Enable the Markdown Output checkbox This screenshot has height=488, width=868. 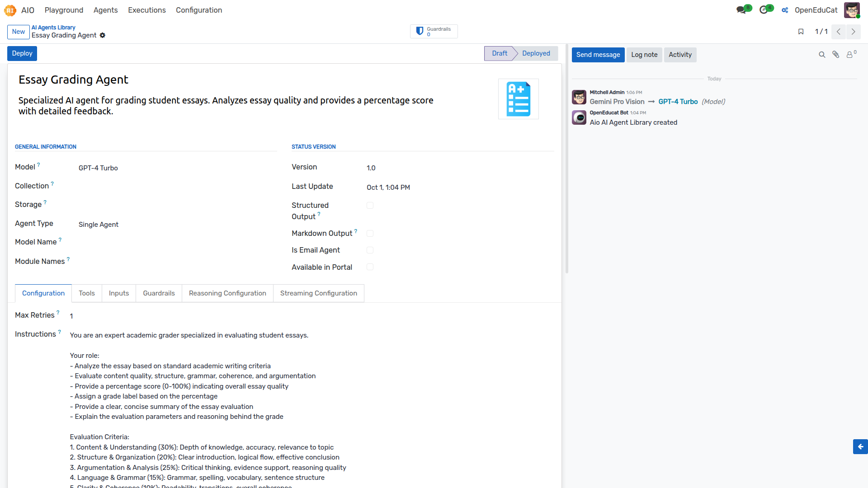(x=370, y=234)
